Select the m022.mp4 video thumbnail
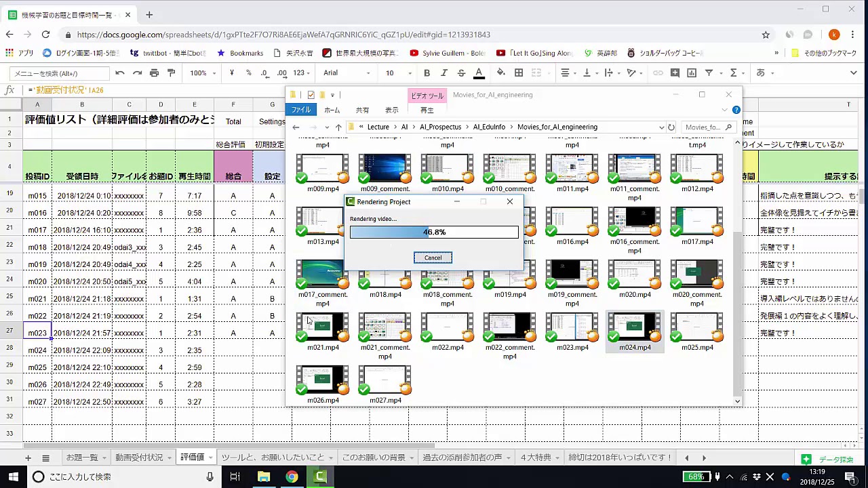 click(x=447, y=329)
